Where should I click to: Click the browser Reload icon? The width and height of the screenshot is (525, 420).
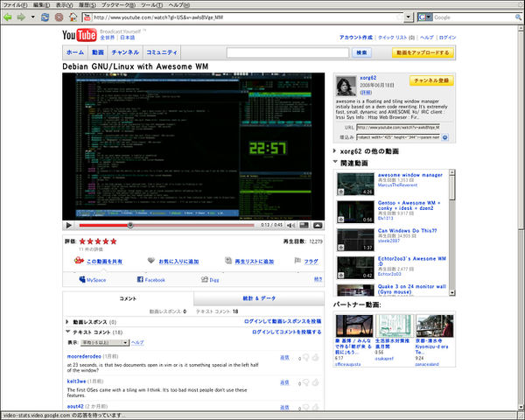coord(45,17)
